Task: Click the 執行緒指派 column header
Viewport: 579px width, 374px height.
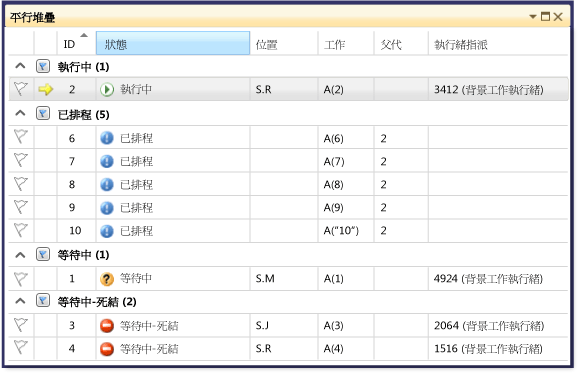Action: (498, 43)
